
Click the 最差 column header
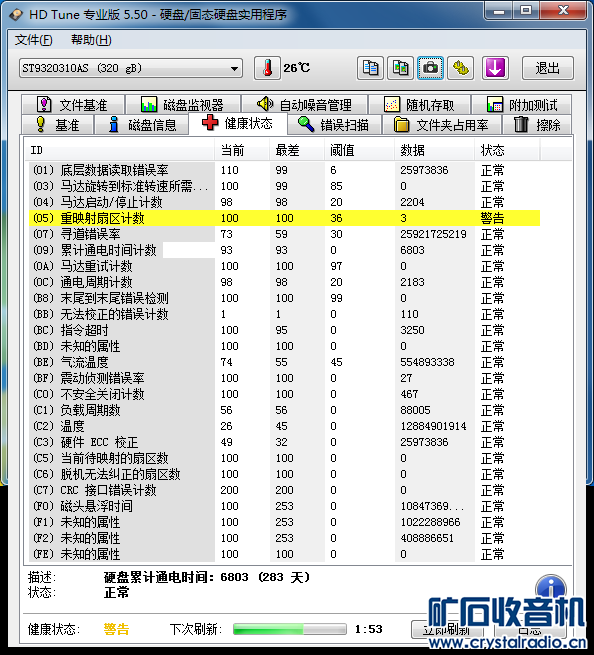pos(297,150)
